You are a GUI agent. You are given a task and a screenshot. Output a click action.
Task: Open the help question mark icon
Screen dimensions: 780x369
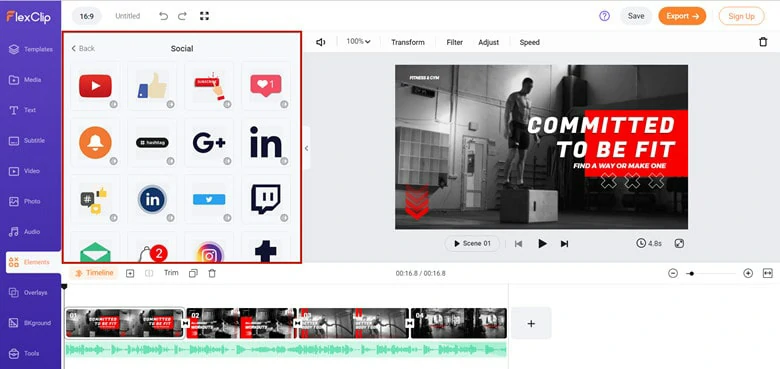tap(604, 16)
